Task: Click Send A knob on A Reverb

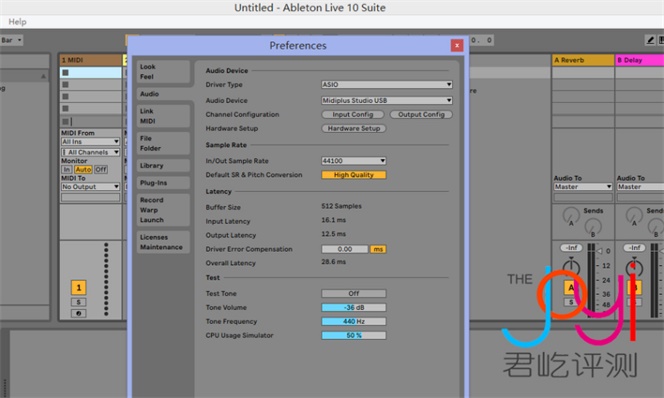Action: click(571, 216)
